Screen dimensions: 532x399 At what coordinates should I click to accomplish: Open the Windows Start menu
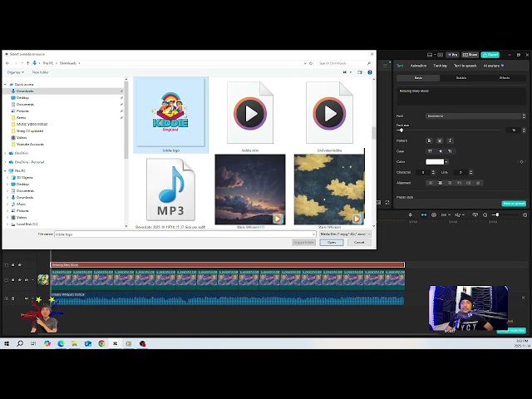pyautogui.click(x=7, y=343)
